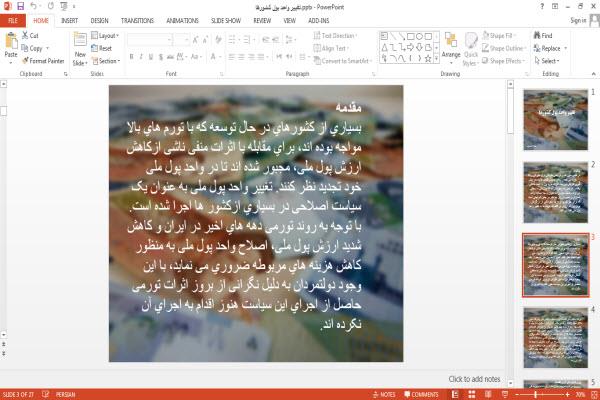Cut the selection with Cut
The image size is (600, 400).
30,36
